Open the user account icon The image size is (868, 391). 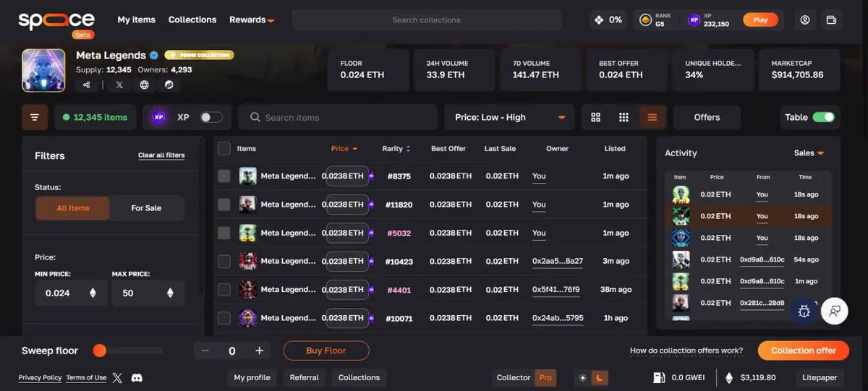point(805,20)
